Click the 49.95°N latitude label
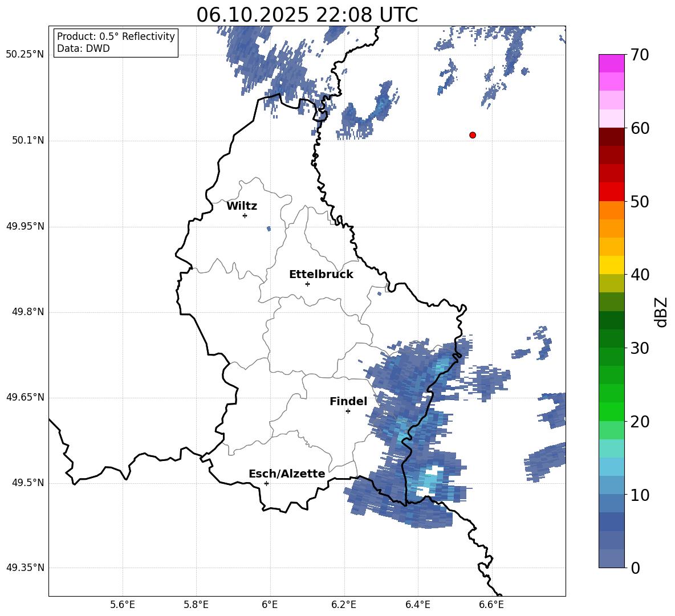 click(x=25, y=226)
